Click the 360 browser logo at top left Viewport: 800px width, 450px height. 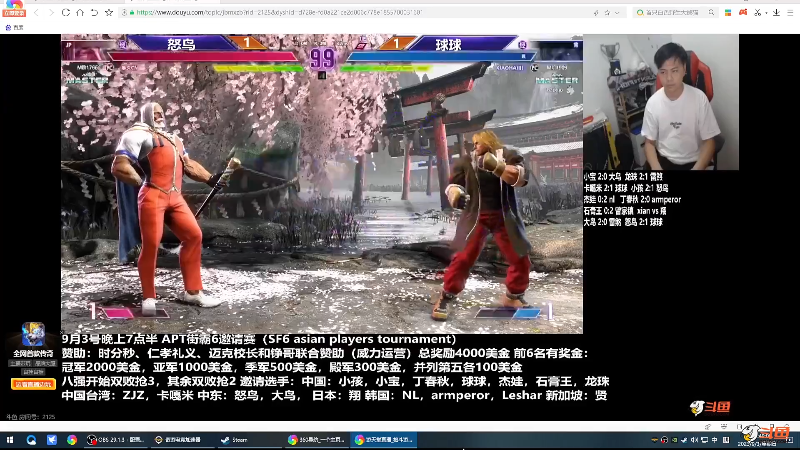pos(14,9)
